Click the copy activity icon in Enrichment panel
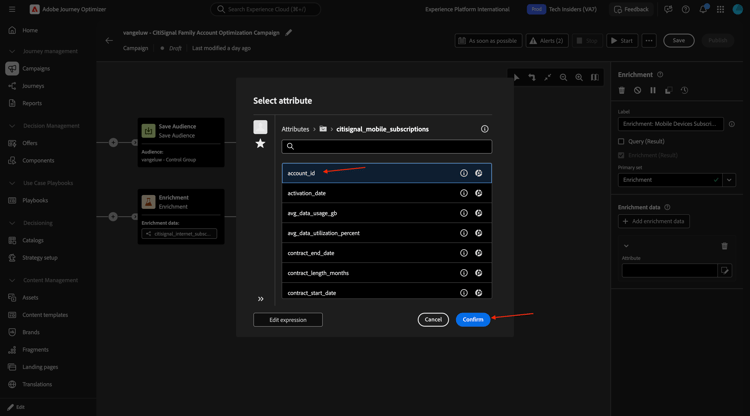Viewport: 750px width, 416px height. tap(669, 90)
